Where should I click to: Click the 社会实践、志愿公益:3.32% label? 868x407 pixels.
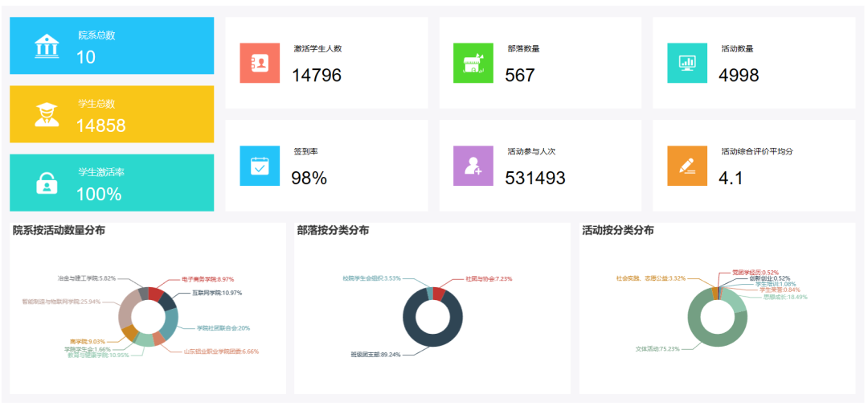click(651, 278)
